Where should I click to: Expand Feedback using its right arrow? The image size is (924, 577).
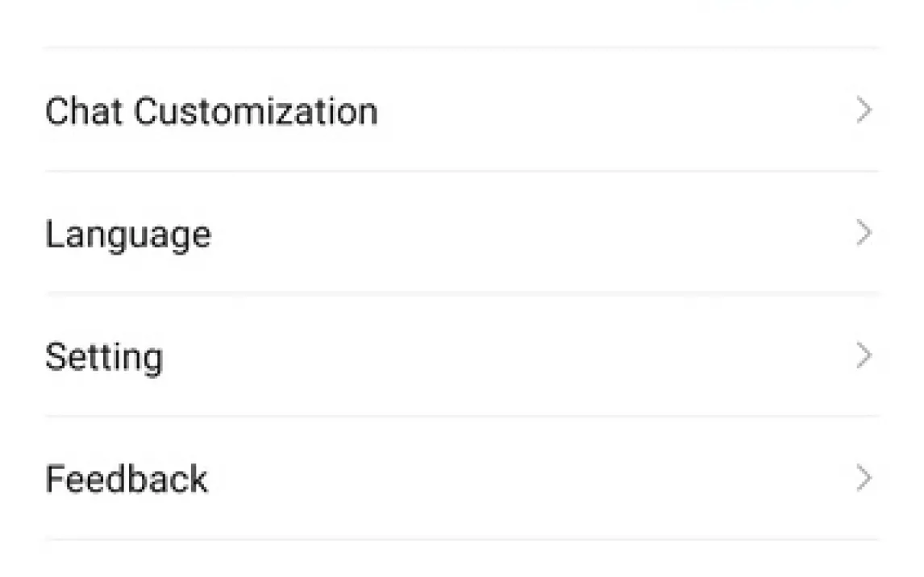pyautogui.click(x=864, y=479)
